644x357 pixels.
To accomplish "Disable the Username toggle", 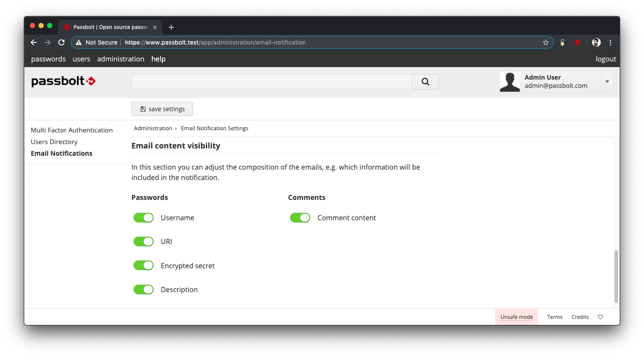I will (x=144, y=218).
